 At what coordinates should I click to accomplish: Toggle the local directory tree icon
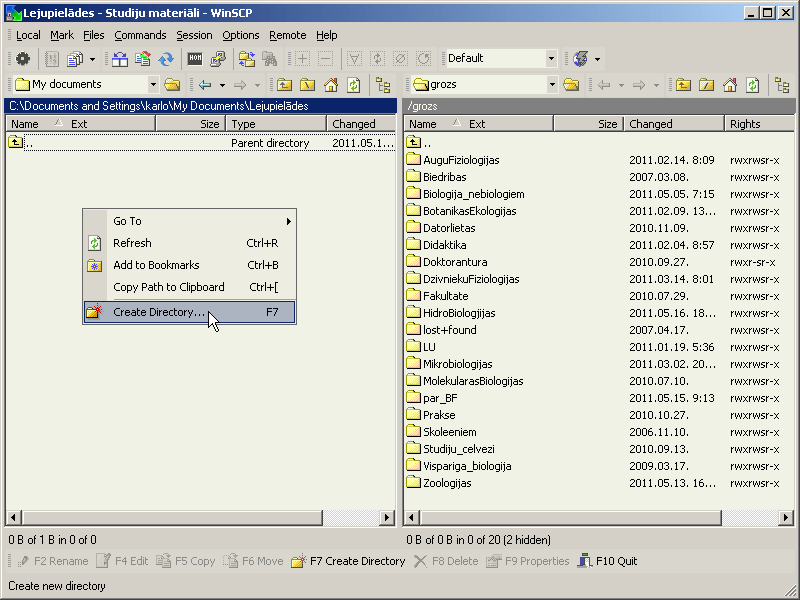[383, 85]
